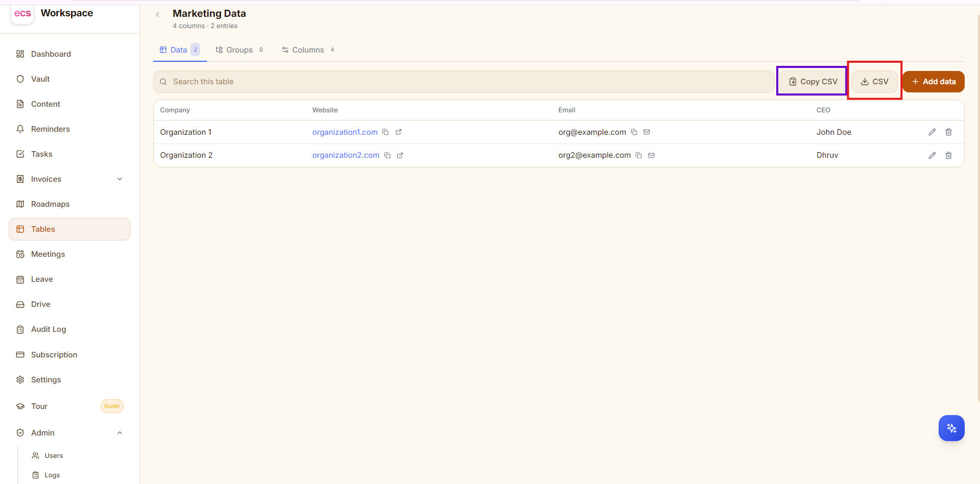Go back using the left chevron
980x484 pixels.
tap(158, 14)
